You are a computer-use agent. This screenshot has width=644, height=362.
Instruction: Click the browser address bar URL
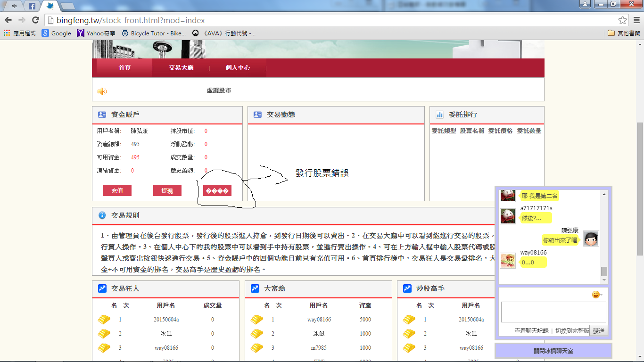[131, 20]
